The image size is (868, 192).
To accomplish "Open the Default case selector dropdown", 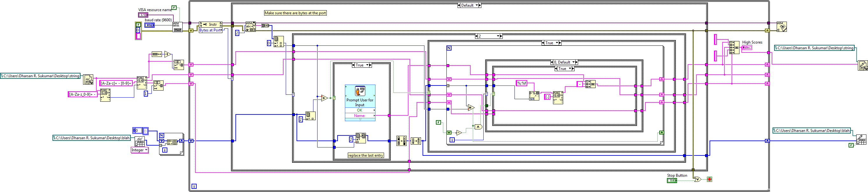I will (x=469, y=5).
